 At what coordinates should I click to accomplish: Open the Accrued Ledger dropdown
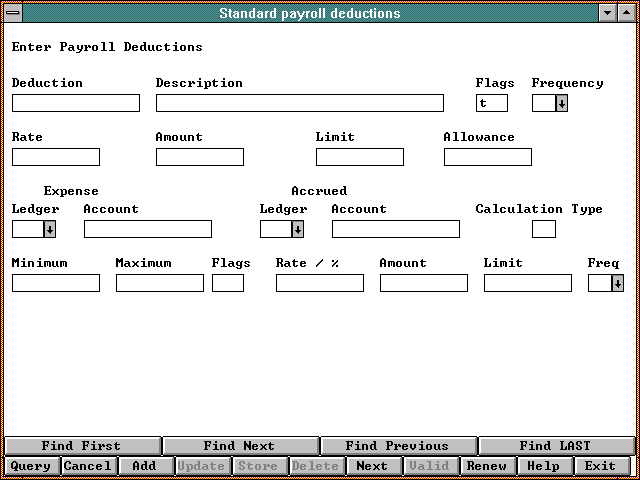click(297, 229)
